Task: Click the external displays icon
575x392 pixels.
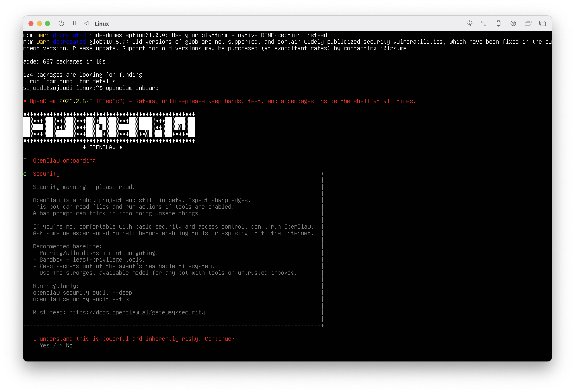Action: 543,24
